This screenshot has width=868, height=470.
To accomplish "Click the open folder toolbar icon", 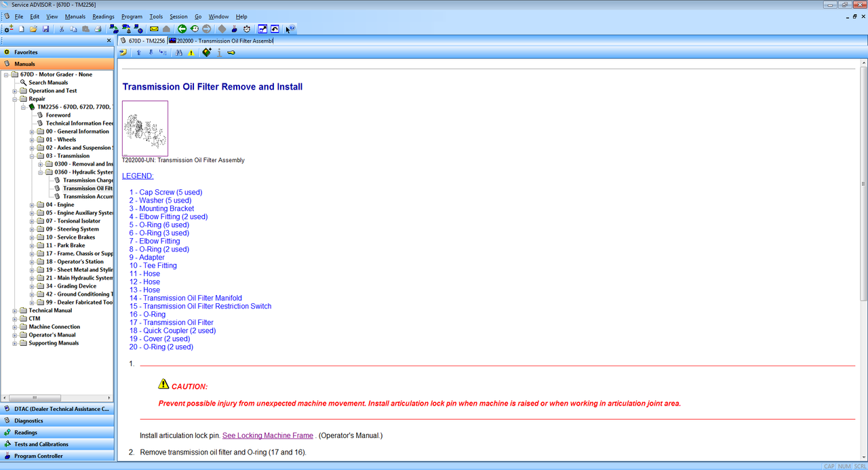I will [x=33, y=29].
